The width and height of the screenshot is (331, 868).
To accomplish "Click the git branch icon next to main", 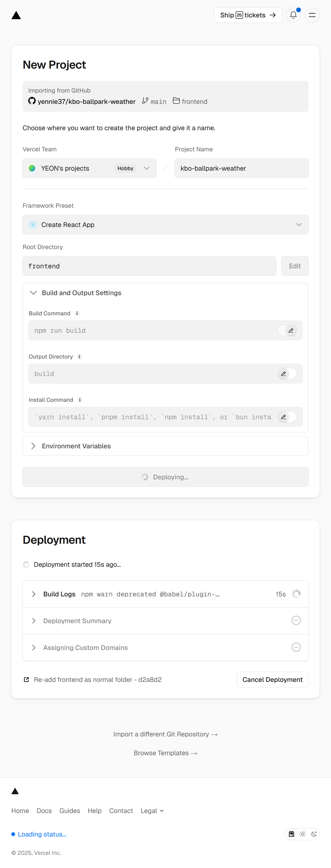I will click(145, 101).
